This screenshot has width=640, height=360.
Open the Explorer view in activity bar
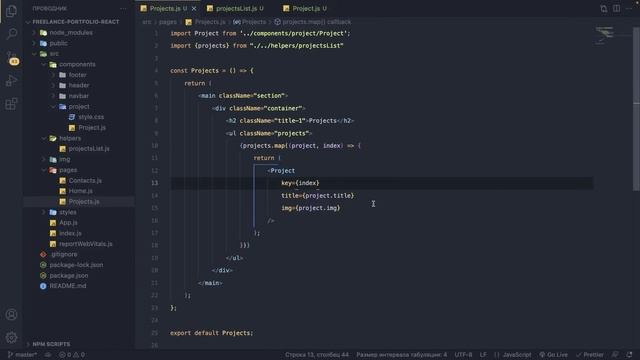coord(11,11)
